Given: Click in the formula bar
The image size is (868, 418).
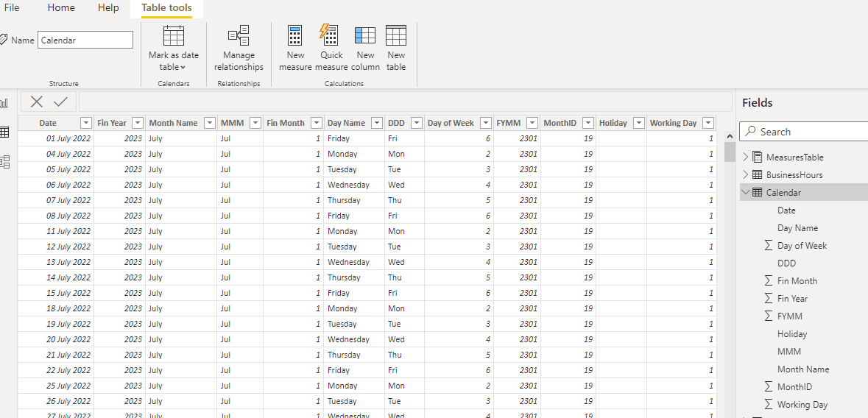Looking at the screenshot, I should (x=405, y=102).
